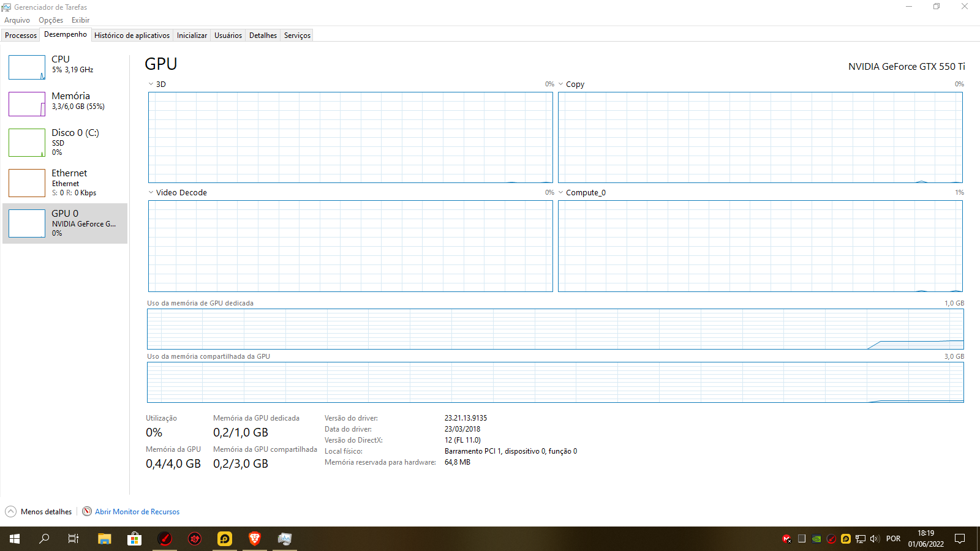
Task: Open Brave browser from taskbar
Action: [x=255, y=539]
